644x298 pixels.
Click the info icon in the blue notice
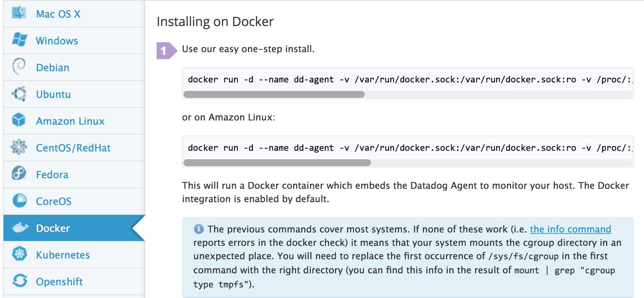click(x=199, y=229)
